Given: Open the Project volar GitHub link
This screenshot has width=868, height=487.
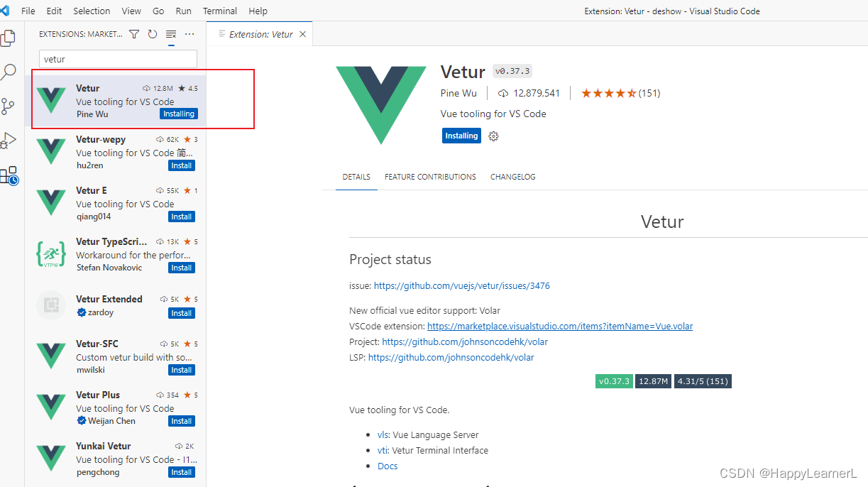Looking at the screenshot, I should [465, 342].
